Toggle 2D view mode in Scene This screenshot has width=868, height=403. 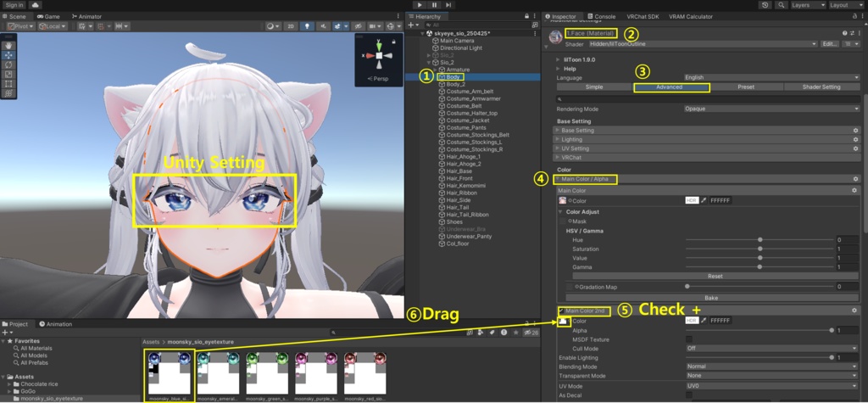tap(290, 26)
